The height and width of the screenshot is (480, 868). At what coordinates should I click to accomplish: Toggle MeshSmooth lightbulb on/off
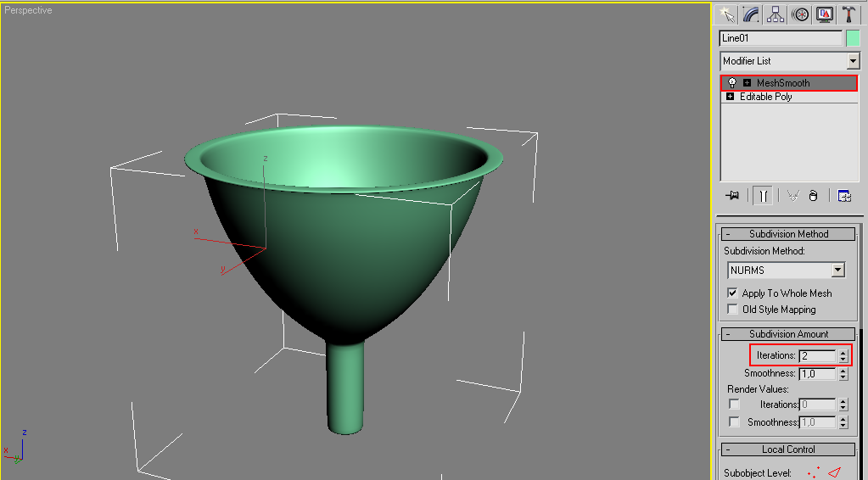coord(732,83)
